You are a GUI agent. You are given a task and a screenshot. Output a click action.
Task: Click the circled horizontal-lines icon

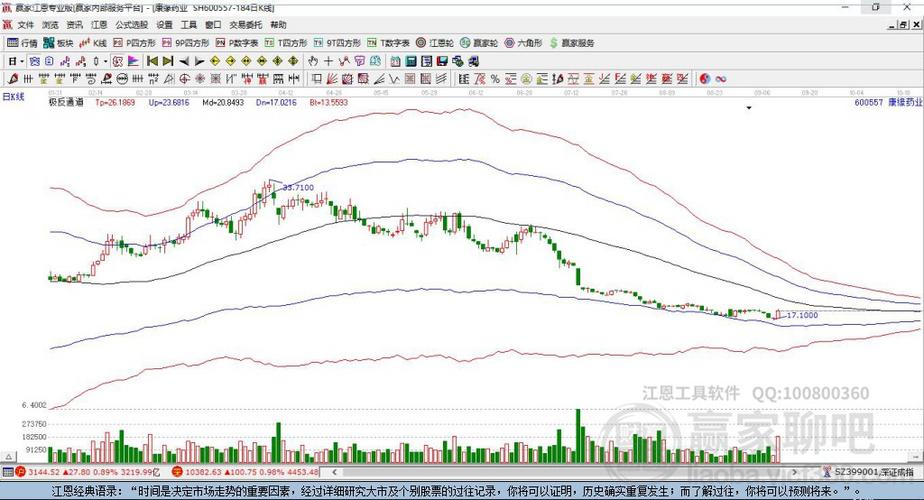point(122,79)
